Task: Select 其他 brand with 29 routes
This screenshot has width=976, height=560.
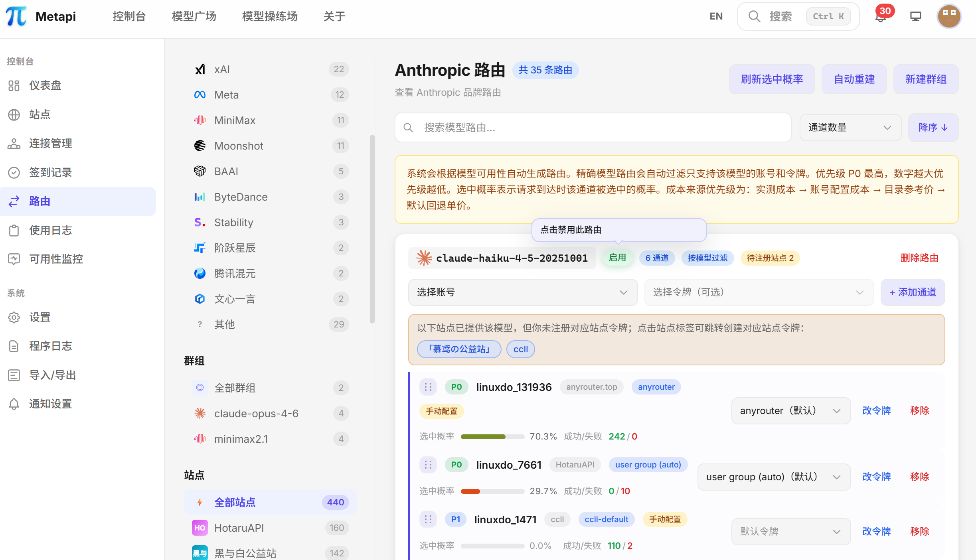Action: (270, 325)
